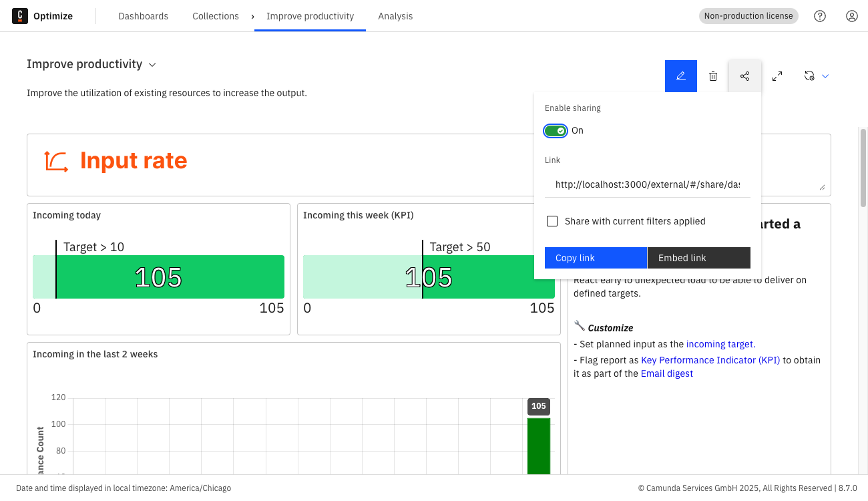The width and height of the screenshot is (868, 501).
Task: Open the user profile icon
Action: (x=851, y=16)
